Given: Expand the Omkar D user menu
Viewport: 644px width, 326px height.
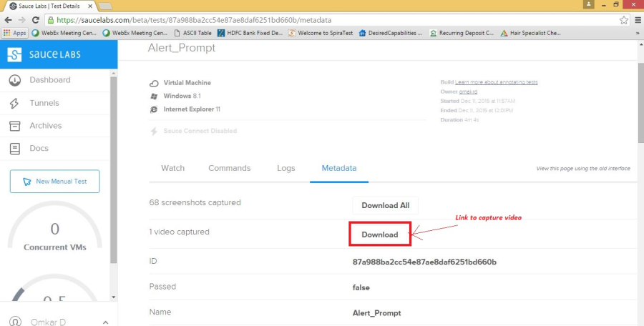Looking at the screenshot, I should tap(105, 322).
